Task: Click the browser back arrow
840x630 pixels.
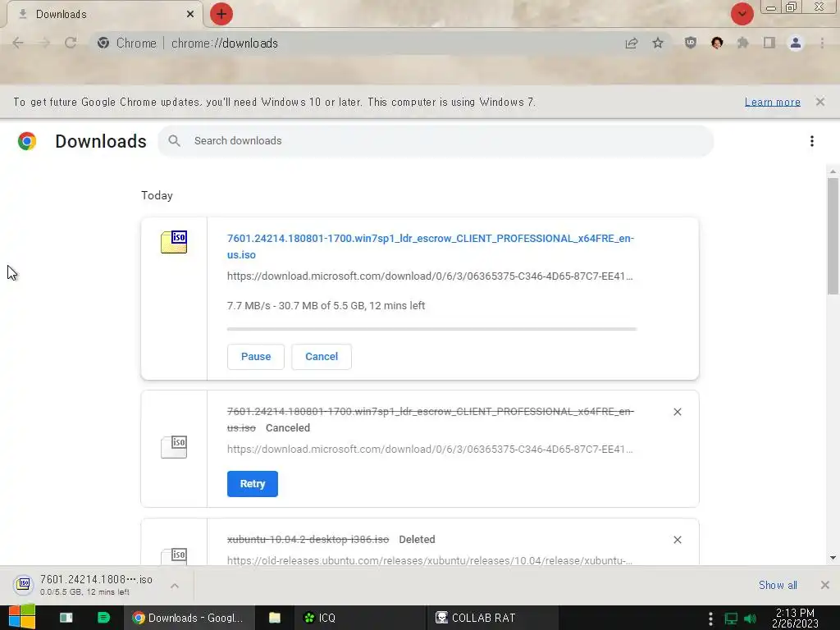Action: coord(18,43)
